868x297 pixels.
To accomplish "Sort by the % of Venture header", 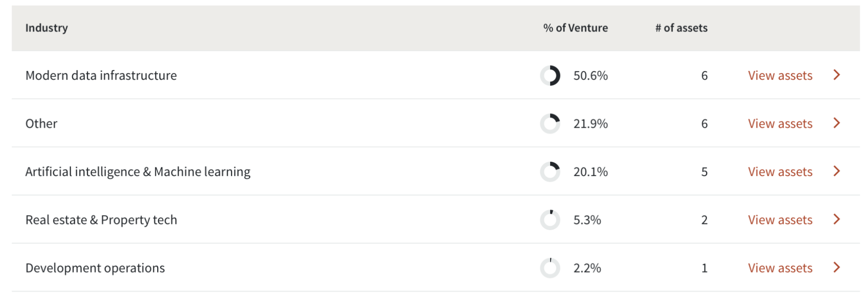I will click(x=575, y=28).
